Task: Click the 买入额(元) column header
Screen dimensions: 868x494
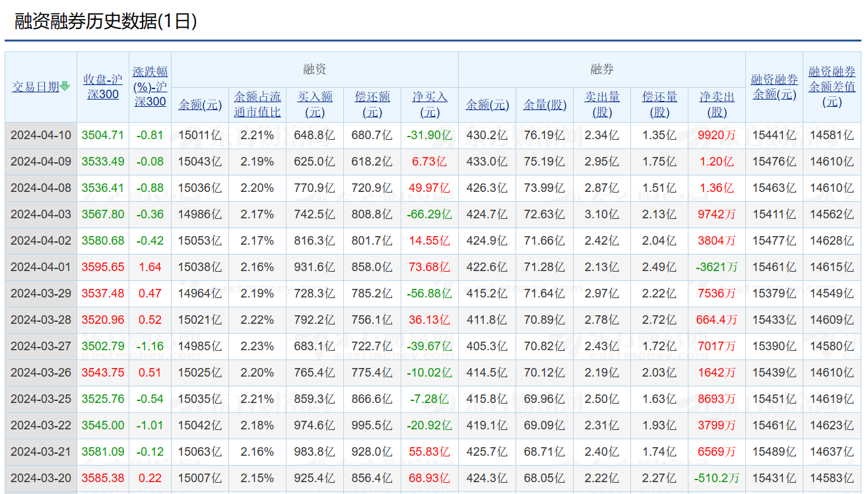Action: [x=315, y=104]
